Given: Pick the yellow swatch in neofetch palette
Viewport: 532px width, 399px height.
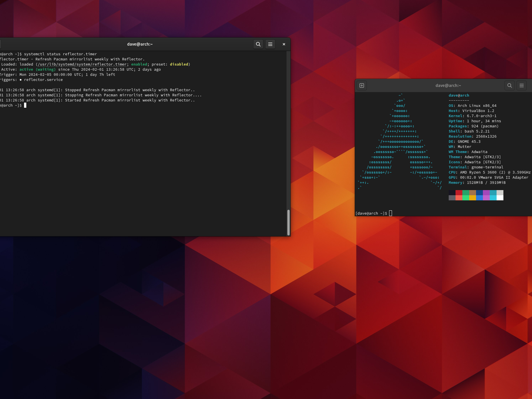Looking at the screenshot, I should click(x=472, y=198).
